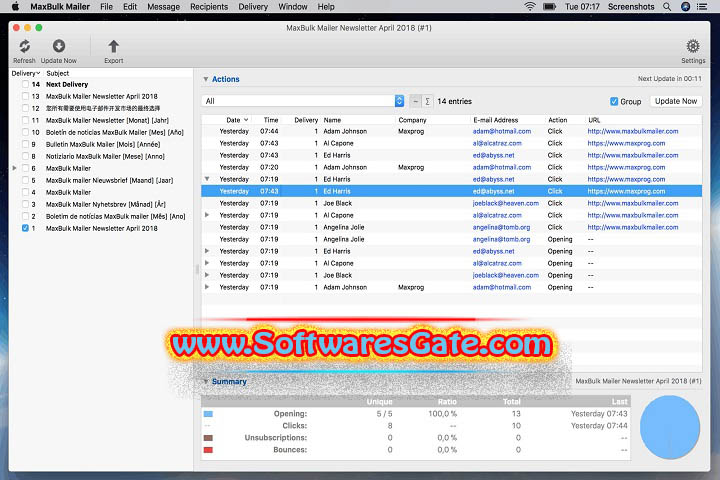The height and width of the screenshot is (480, 720).
Task: Click the brown Unsubscriptions color swatch
Action: click(x=208, y=438)
